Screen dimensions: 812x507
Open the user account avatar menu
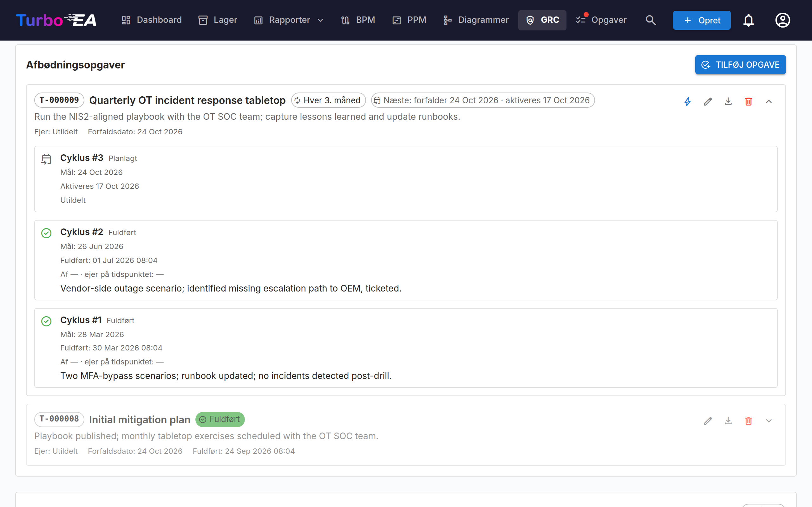pos(783,20)
